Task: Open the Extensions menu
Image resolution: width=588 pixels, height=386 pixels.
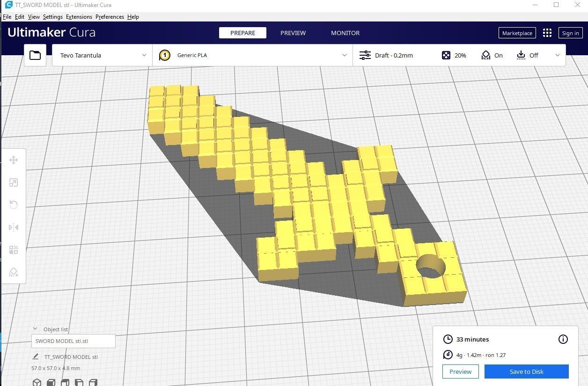Action: pyautogui.click(x=79, y=16)
